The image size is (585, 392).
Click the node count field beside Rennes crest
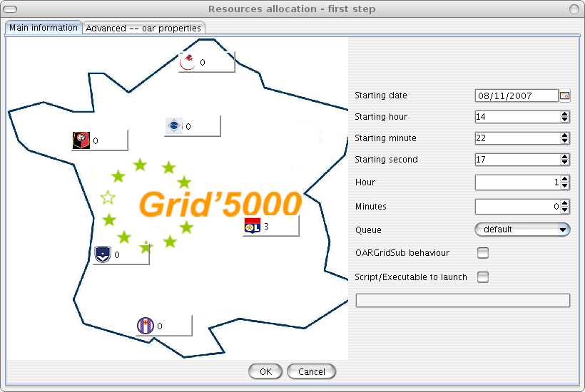[109, 140]
